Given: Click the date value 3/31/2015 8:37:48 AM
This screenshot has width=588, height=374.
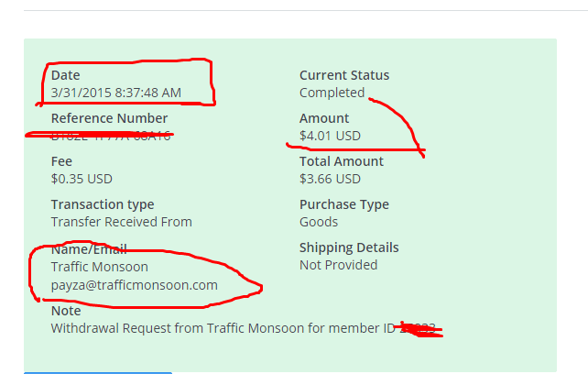Looking at the screenshot, I should (115, 93).
